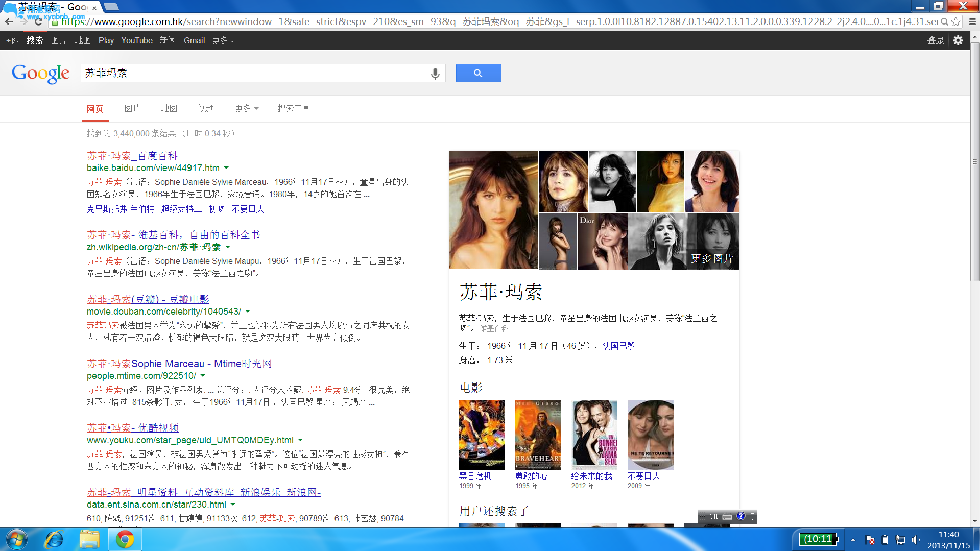Switch to the 视频 search tab
This screenshot has height=551, width=980.
[x=206, y=108]
